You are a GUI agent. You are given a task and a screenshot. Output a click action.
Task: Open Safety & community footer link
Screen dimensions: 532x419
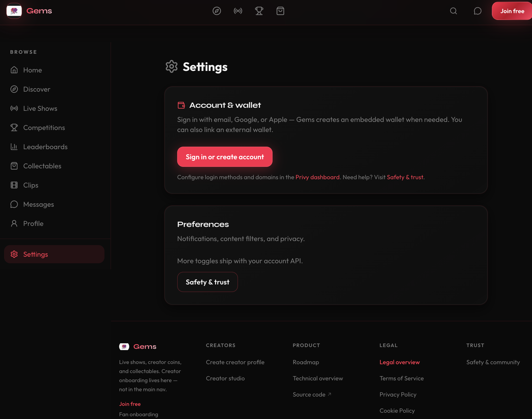[493, 362]
